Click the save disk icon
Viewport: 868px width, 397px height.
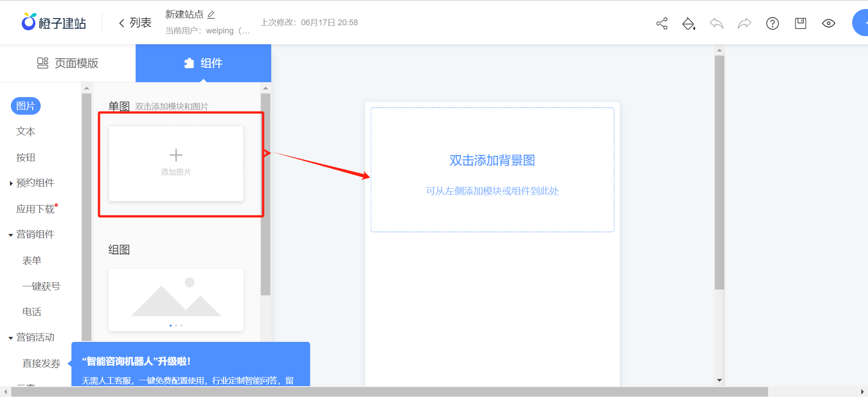800,23
